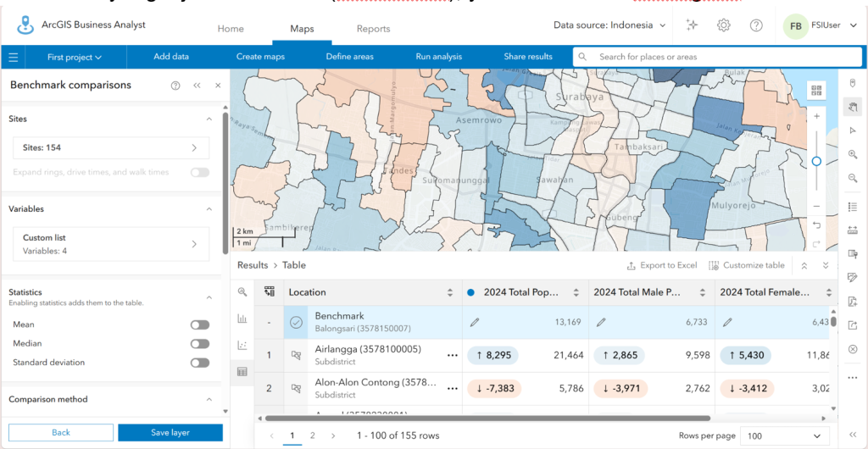868x449 pixels.
Task: Turn on Standard deviation toggle
Action: [200, 363]
